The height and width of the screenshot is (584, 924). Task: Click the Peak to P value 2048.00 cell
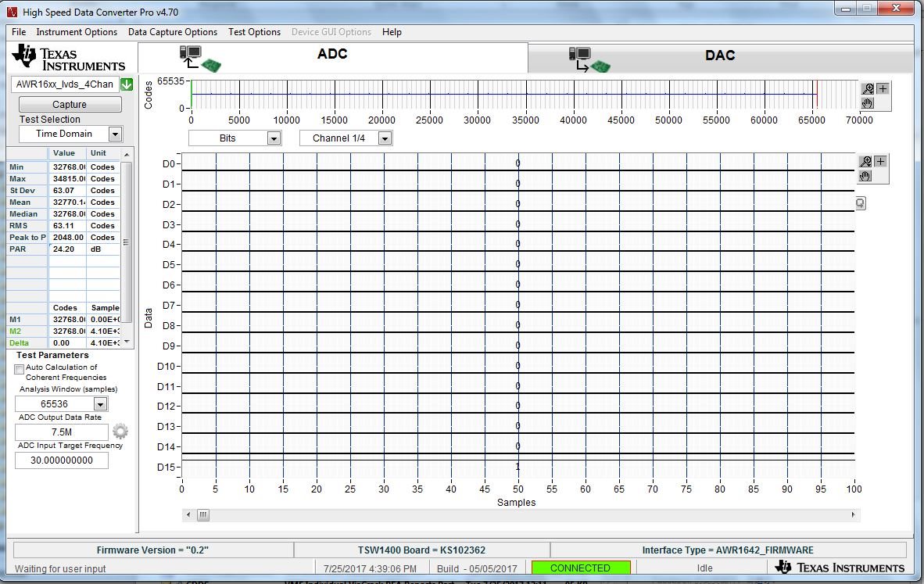click(x=68, y=238)
